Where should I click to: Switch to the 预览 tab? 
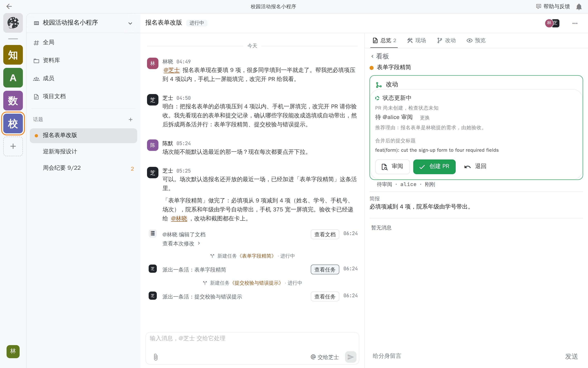point(476,40)
